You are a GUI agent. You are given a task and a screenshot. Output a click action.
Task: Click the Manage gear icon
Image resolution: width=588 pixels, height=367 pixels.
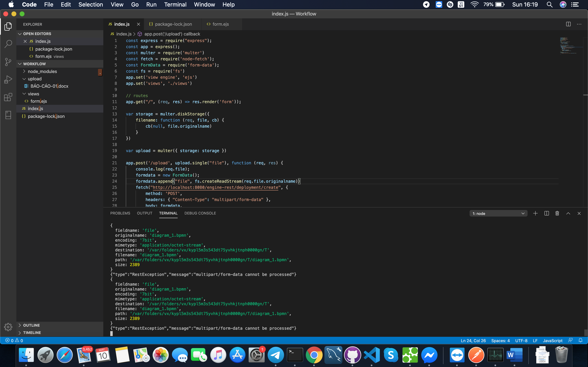(8, 327)
